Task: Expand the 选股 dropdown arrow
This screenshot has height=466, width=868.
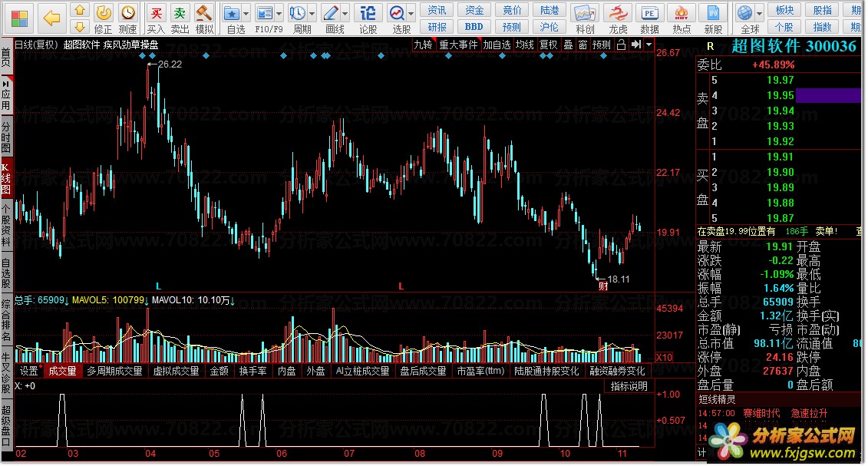Action: pyautogui.click(x=412, y=13)
